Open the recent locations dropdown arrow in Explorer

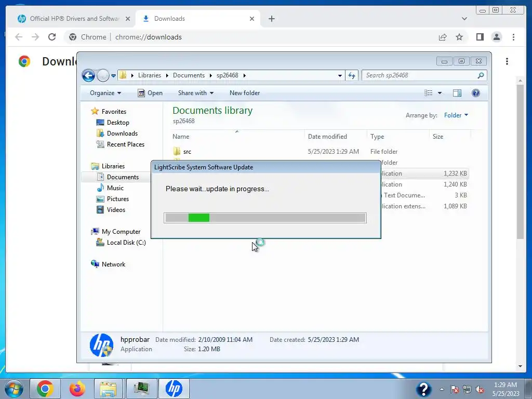coord(113,76)
